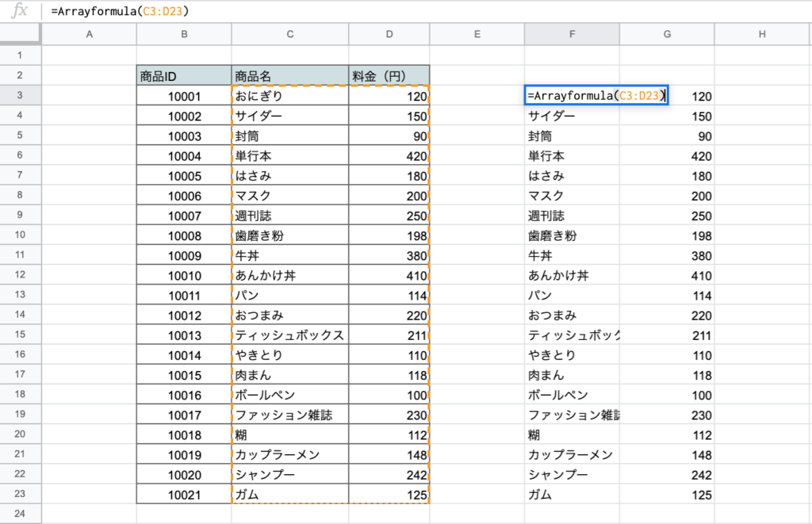Viewport: 812px width, 524px height.
Task: Select product ID cell 10021
Action: (184, 495)
